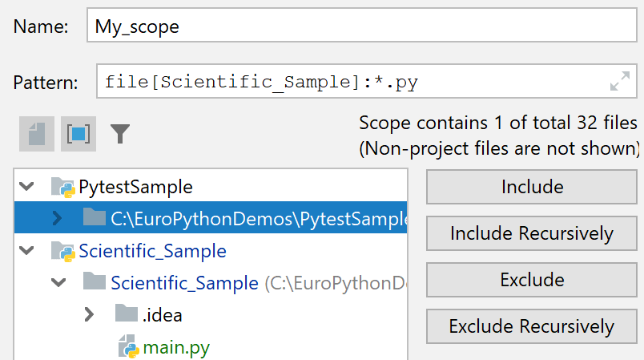Click the selected EuroPythonDemos folder icon
Screen dimensions: 644x360
pyautogui.click(x=95, y=217)
